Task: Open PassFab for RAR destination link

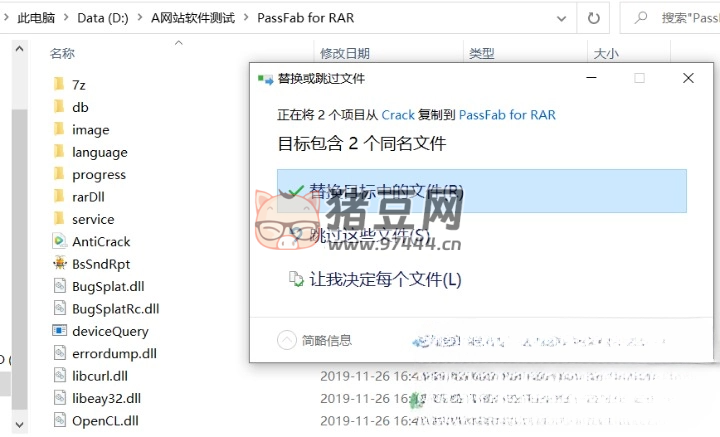Action: click(x=507, y=115)
